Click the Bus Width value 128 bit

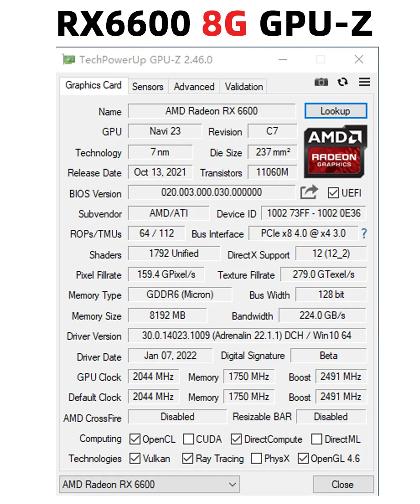coord(331,295)
